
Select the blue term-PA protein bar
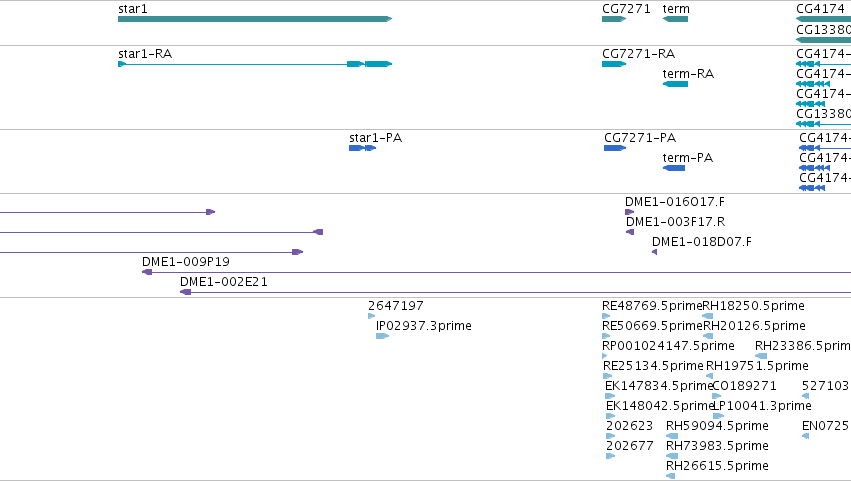pyautogui.click(x=674, y=168)
